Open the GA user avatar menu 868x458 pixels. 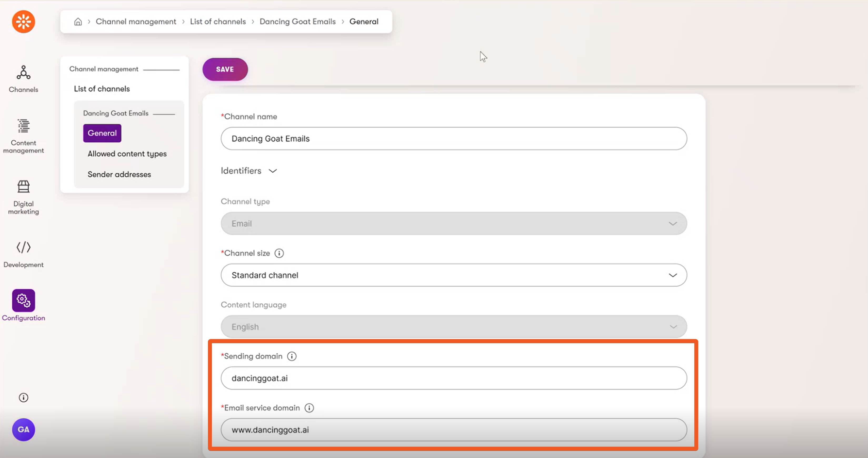(23, 429)
